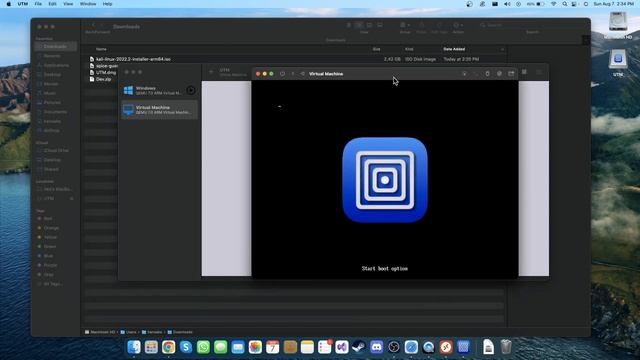Open Visual Studio from the Dock

point(342,347)
